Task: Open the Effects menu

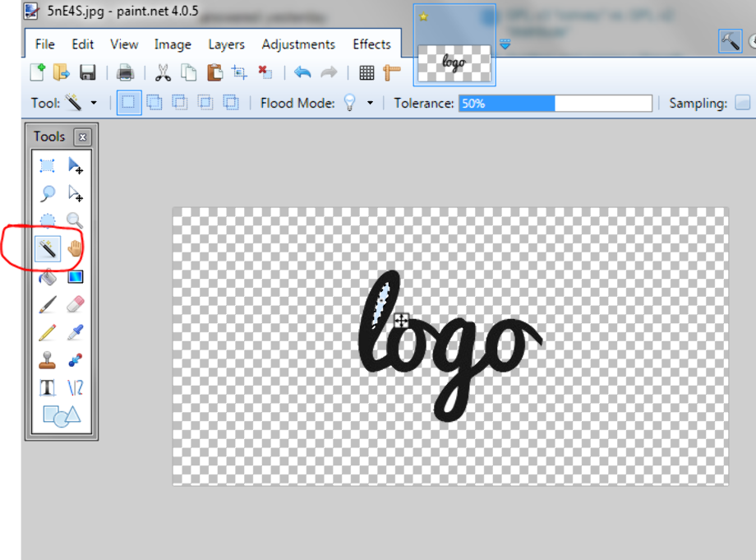Action: [x=371, y=44]
